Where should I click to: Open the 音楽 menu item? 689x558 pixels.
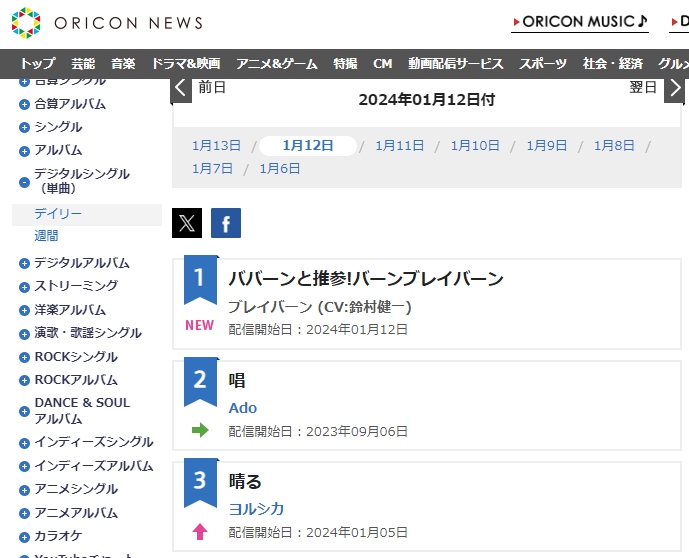(123, 64)
